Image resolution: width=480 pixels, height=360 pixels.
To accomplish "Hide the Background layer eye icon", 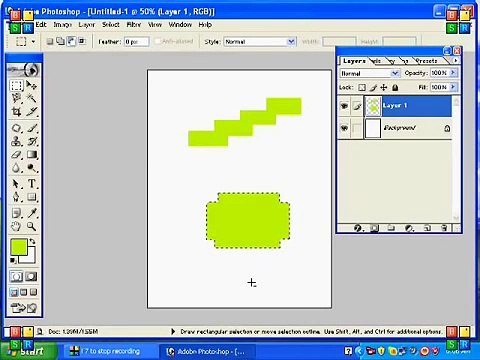I will coord(344,128).
